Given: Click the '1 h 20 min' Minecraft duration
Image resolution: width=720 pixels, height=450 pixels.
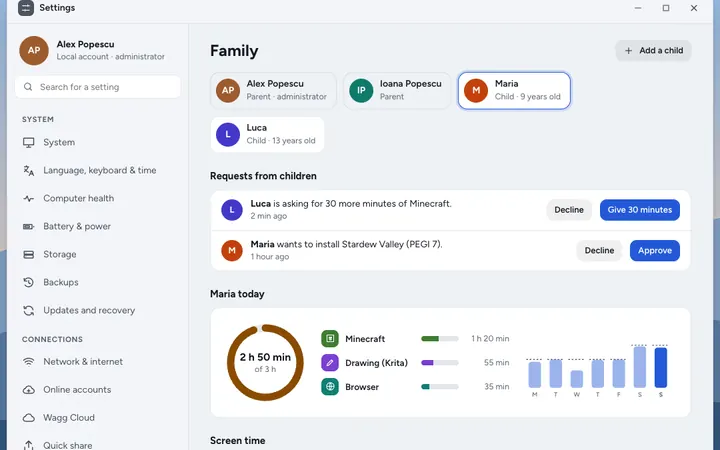Looking at the screenshot, I should (490, 339).
